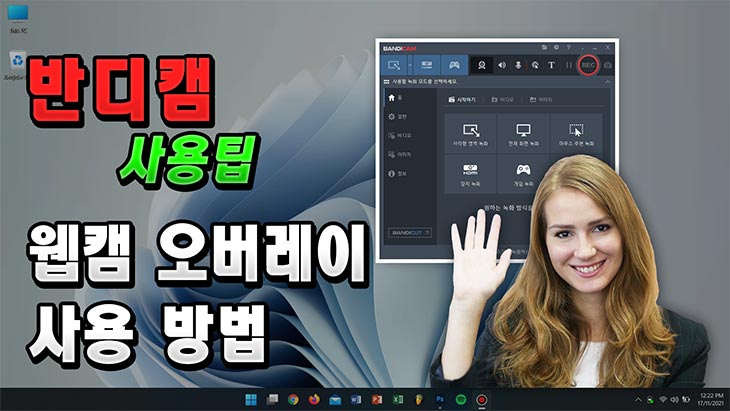This screenshot has height=411, width=730.
Task: Toggle microphone recording in toolbar
Action: click(517, 65)
